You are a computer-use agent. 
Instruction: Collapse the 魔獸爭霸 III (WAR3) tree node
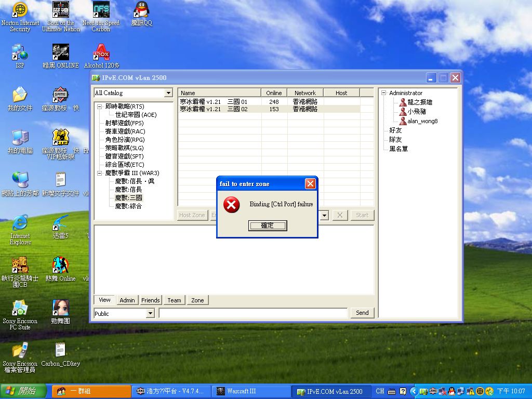(100, 173)
